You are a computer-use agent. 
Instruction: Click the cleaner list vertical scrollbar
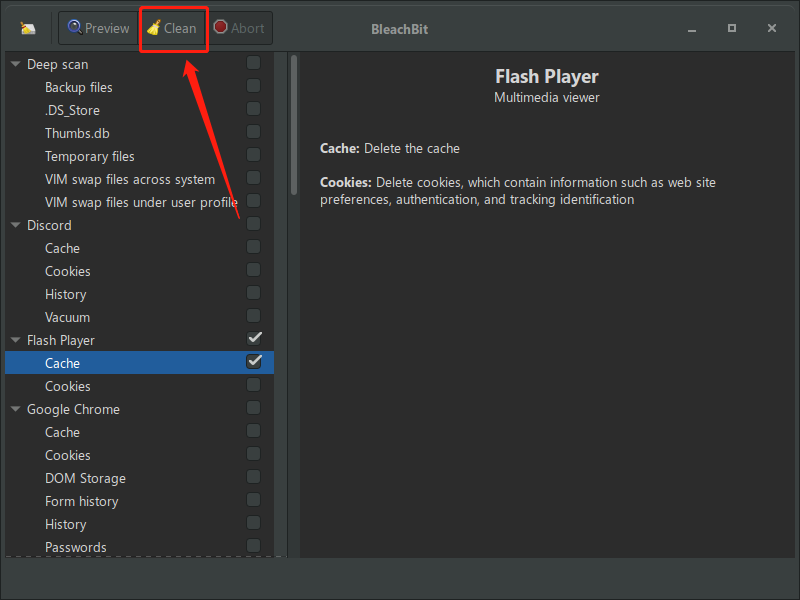tap(294, 125)
